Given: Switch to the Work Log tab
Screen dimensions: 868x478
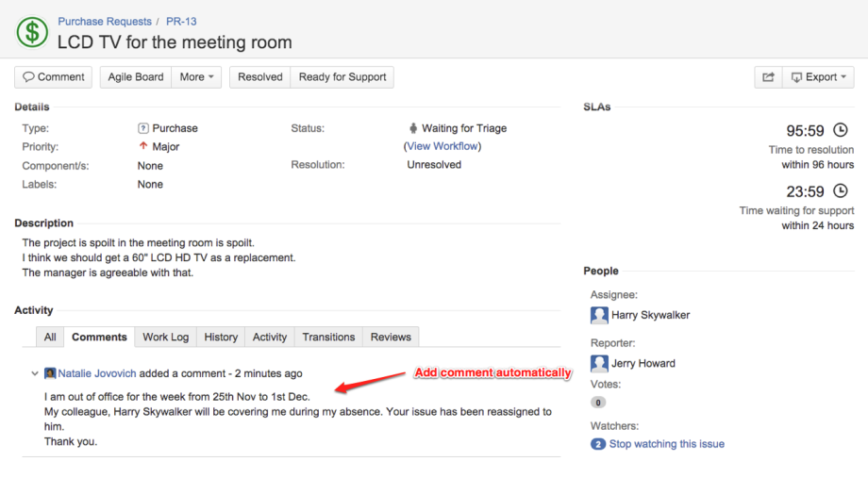Looking at the screenshot, I should 165,337.
